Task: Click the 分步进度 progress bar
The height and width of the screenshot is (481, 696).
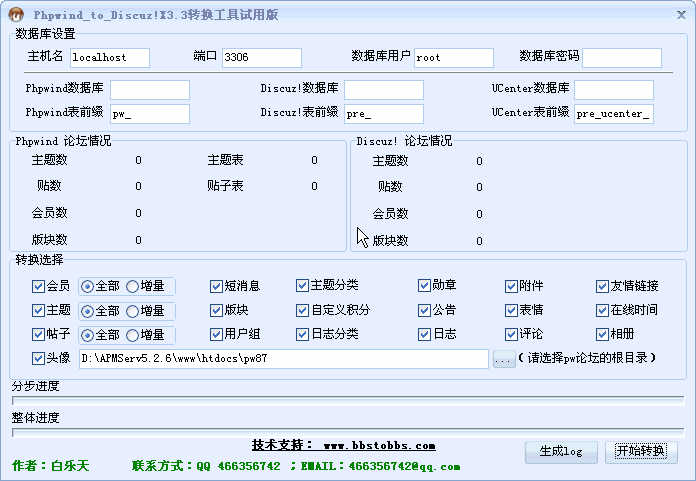Action: click(x=348, y=401)
